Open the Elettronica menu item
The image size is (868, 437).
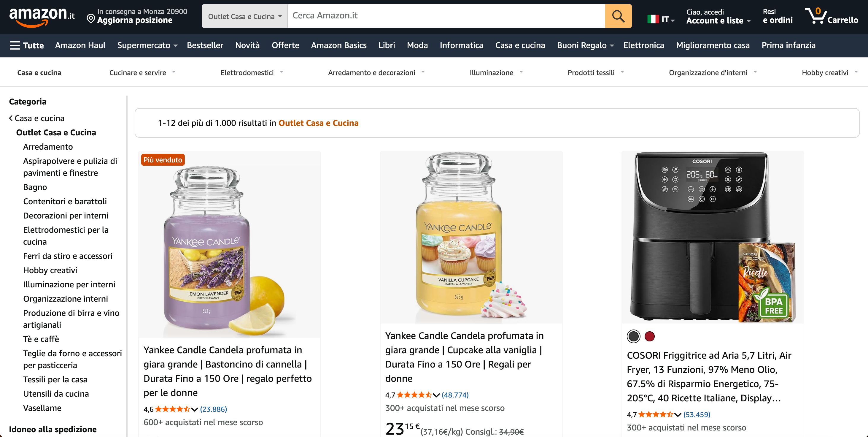(643, 45)
